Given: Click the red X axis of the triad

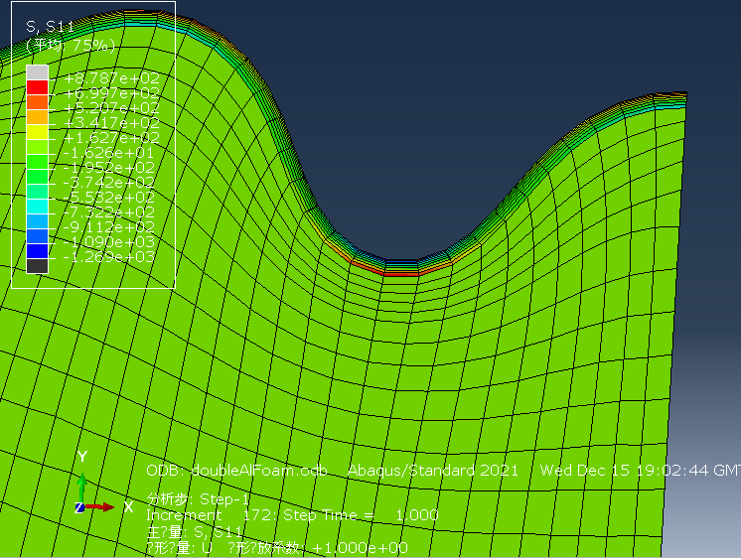Looking at the screenshot, I should click(x=101, y=507).
